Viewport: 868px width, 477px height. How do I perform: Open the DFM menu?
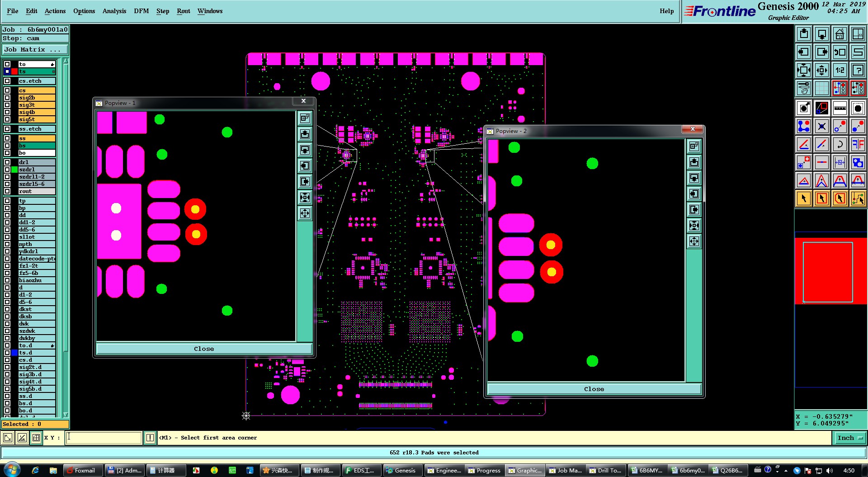point(142,11)
